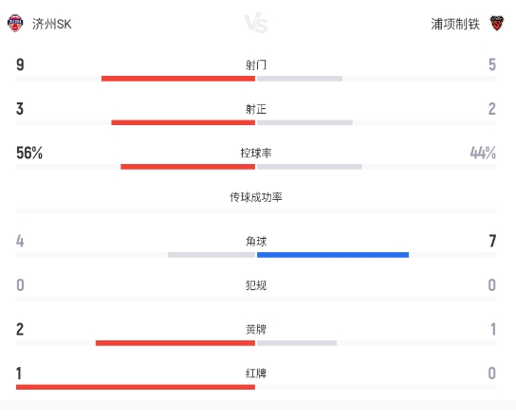
Task: Select the 射正 stat label
Action: click(x=256, y=109)
